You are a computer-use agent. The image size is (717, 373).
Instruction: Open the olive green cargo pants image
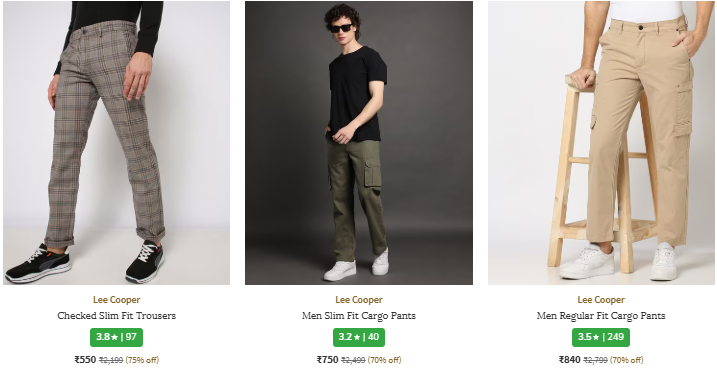point(359,143)
